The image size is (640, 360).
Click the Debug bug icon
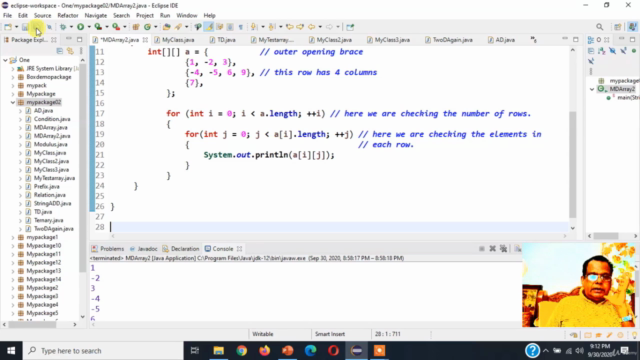tap(63, 27)
